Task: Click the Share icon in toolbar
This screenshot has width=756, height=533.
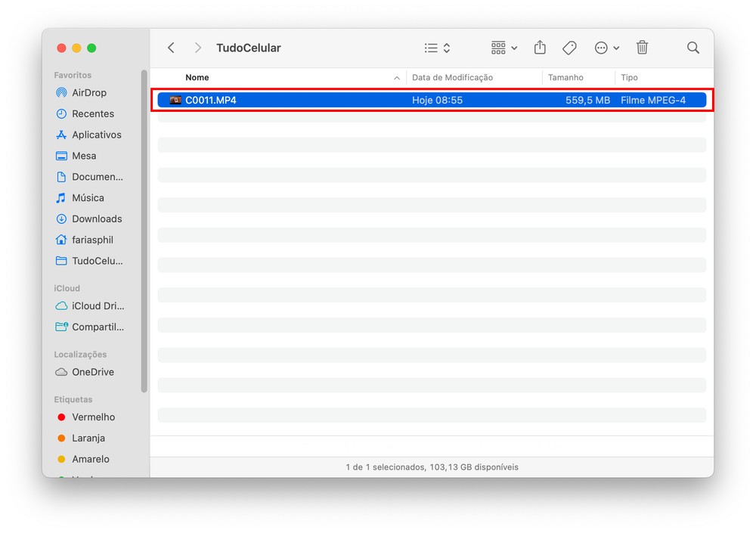Action: pos(540,48)
